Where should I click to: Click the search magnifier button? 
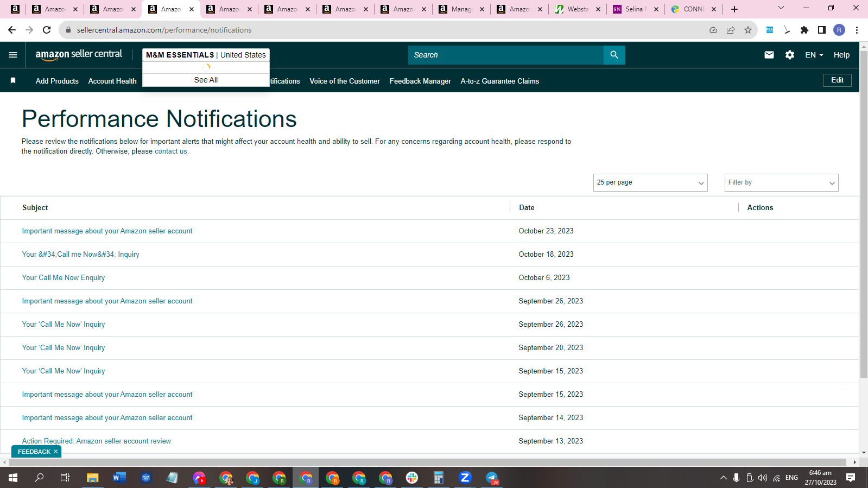click(614, 55)
